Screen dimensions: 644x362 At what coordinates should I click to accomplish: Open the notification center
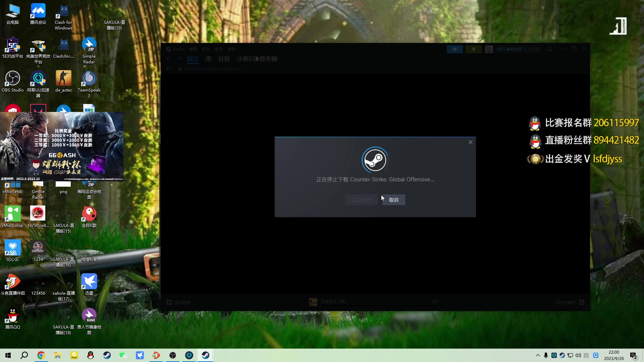click(634, 356)
